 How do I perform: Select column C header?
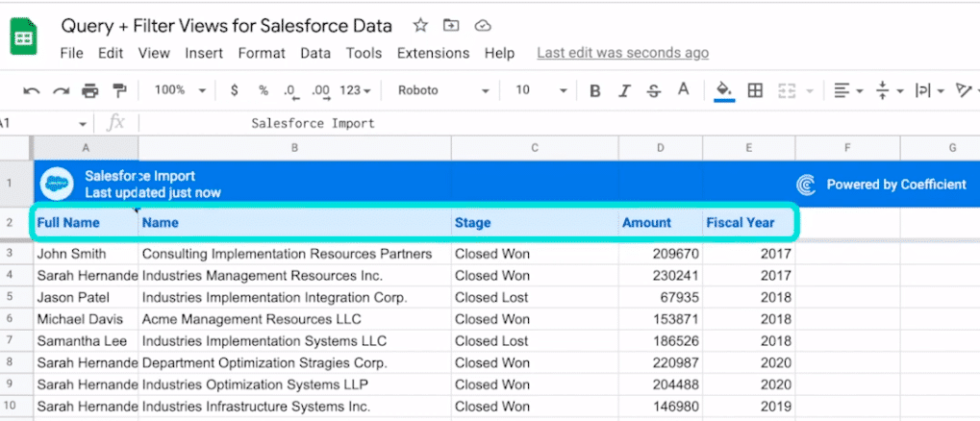click(535, 148)
